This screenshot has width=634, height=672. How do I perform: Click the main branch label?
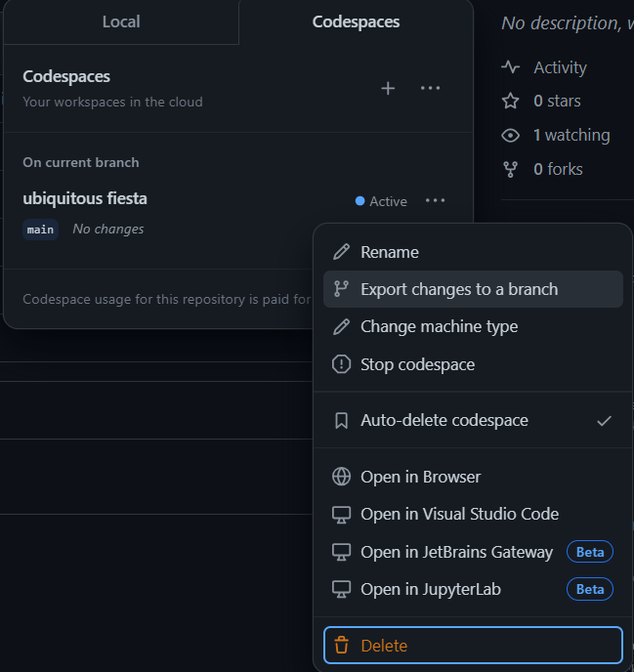(40, 230)
